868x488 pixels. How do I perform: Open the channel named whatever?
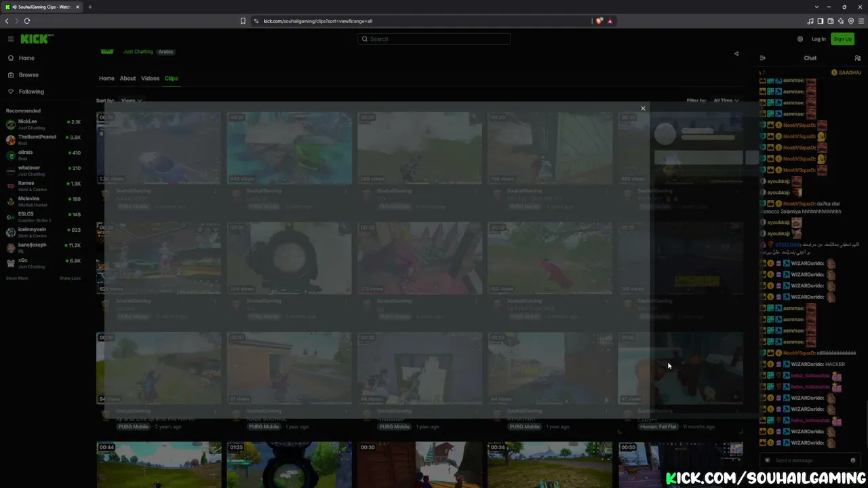tap(43, 171)
